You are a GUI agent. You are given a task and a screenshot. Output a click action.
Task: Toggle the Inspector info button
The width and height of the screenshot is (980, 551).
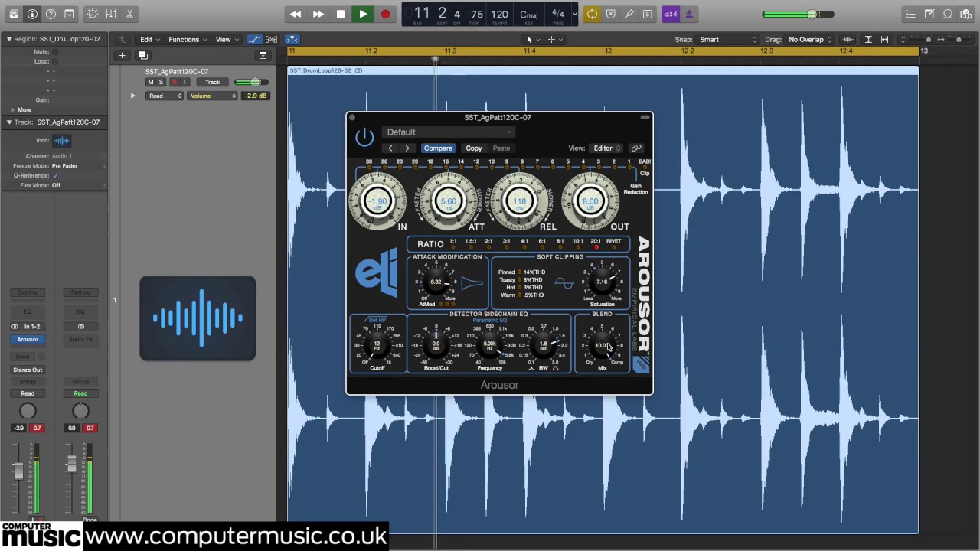coord(32,14)
